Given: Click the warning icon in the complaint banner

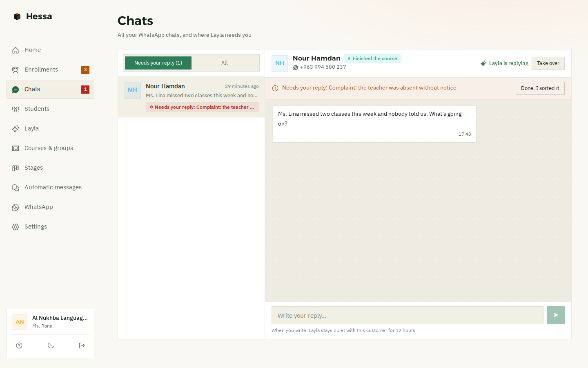Looking at the screenshot, I should [275, 88].
